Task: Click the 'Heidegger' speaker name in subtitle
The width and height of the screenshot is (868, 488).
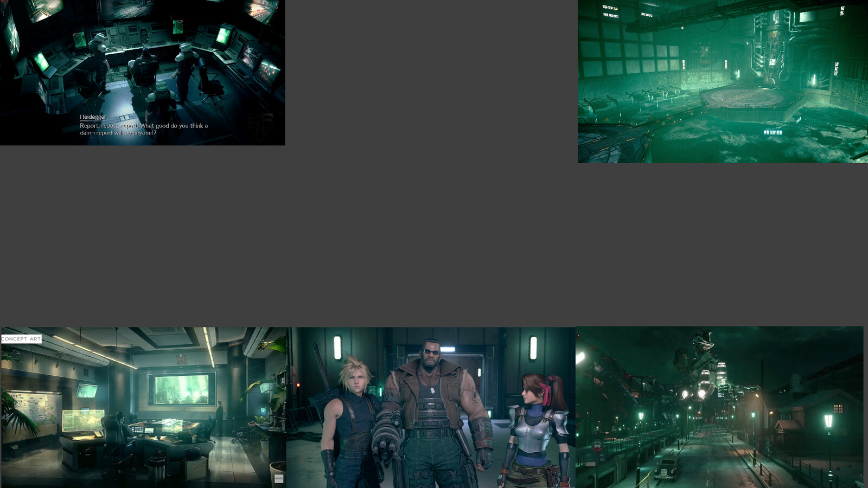Action: pyautogui.click(x=93, y=117)
